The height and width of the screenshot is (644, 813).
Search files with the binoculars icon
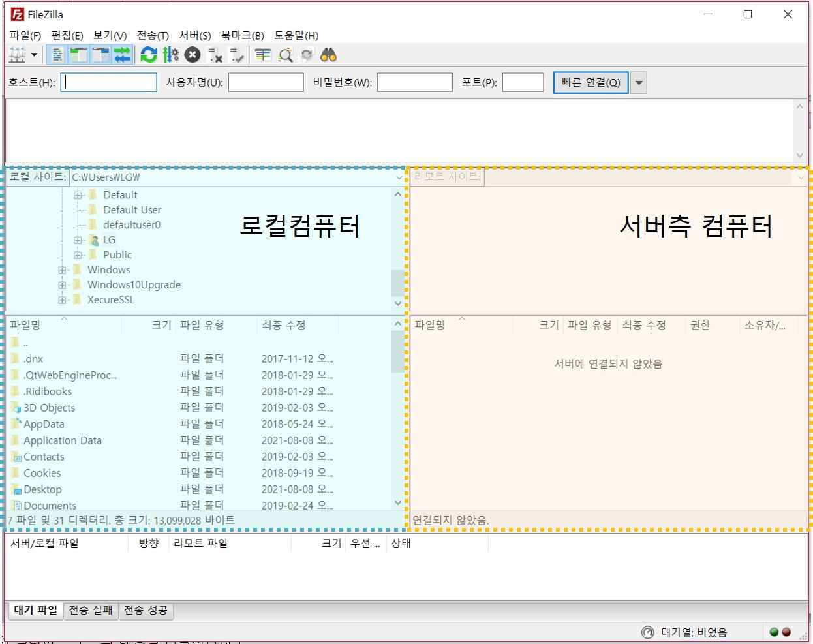[x=328, y=55]
